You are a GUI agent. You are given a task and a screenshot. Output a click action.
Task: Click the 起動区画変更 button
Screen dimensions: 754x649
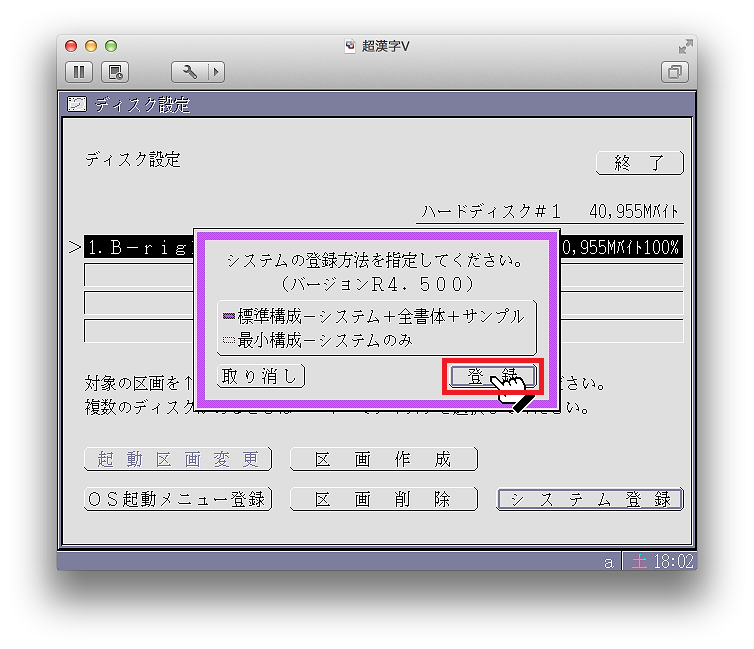click(178, 459)
